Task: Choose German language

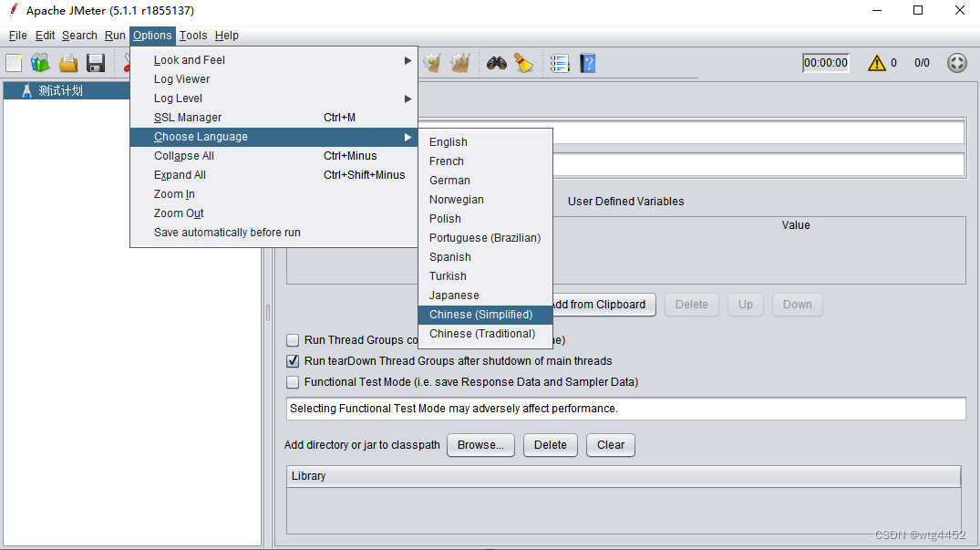Action: [x=485, y=181]
